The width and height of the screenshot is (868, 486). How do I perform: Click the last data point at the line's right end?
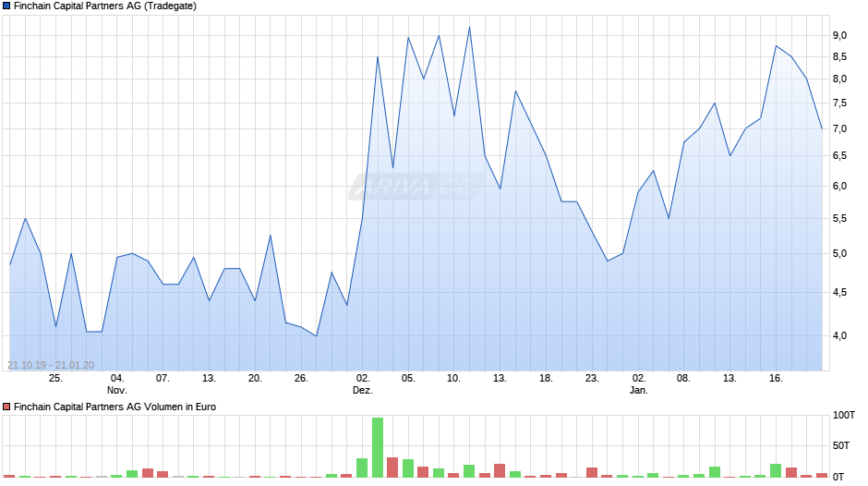coord(822,128)
